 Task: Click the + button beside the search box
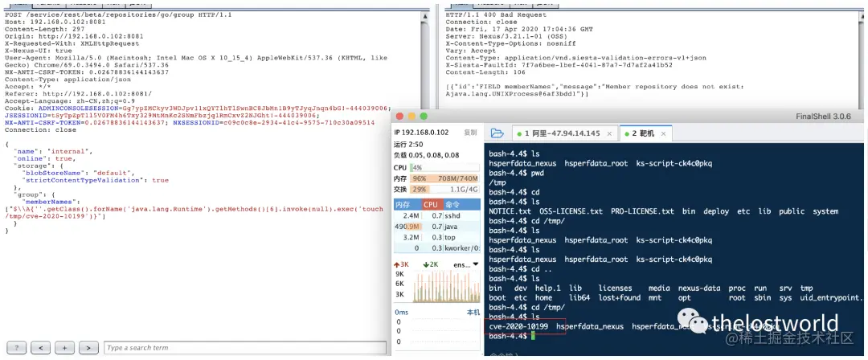point(65,348)
